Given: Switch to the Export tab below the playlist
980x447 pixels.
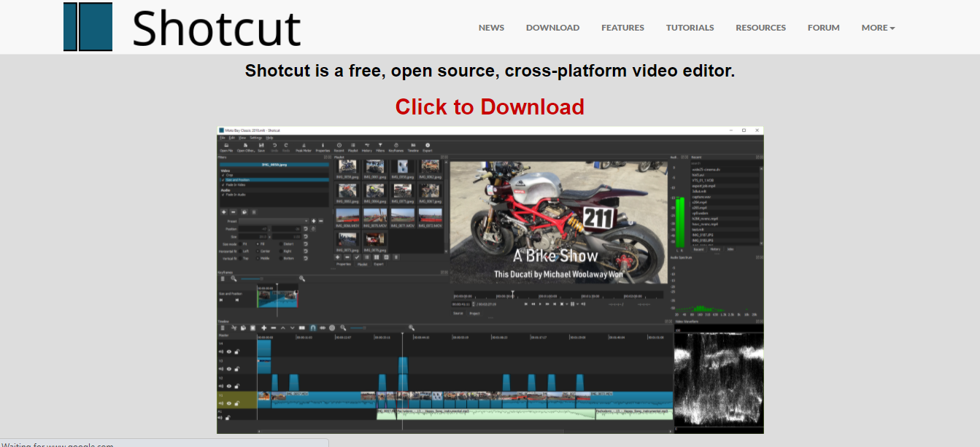Looking at the screenshot, I should point(379,264).
